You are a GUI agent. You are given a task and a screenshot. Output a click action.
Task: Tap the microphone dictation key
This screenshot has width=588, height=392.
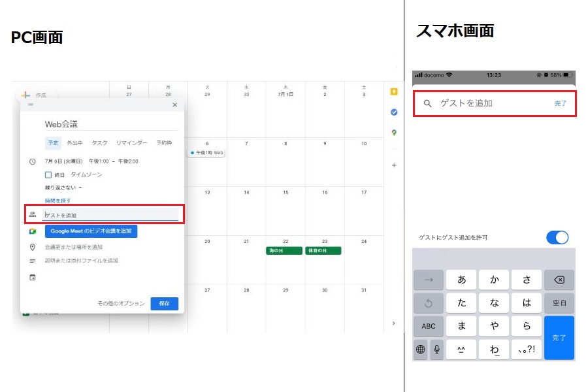pyautogui.click(x=436, y=350)
